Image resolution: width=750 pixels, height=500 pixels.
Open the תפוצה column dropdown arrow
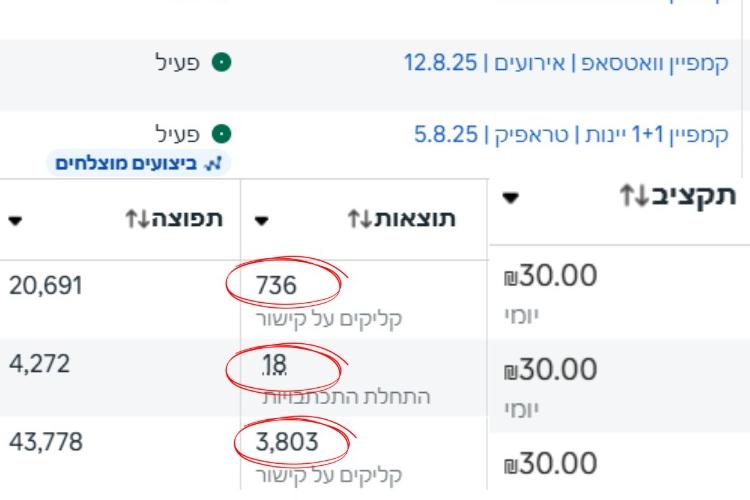point(15,220)
